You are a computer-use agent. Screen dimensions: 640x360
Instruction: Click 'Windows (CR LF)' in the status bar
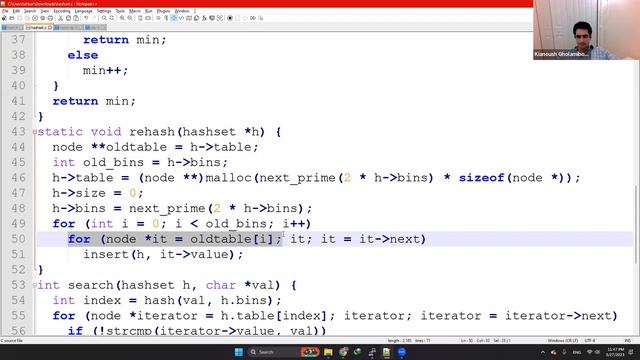pos(562,340)
